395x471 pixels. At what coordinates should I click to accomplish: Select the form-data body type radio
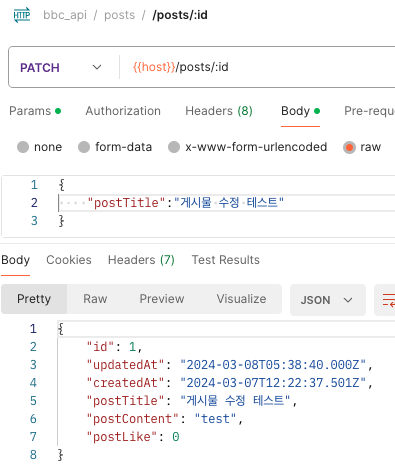pyautogui.click(x=84, y=147)
